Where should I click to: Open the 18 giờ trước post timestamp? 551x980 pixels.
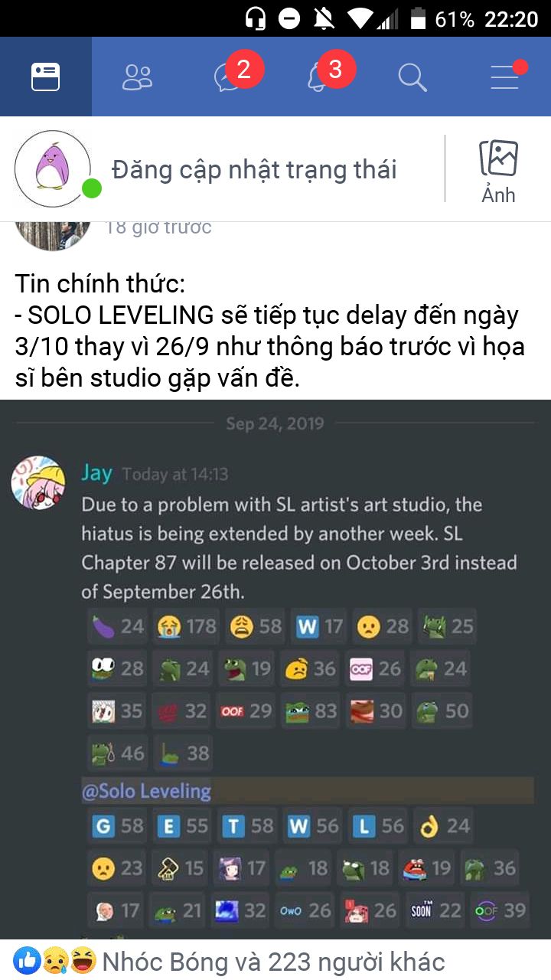point(158,227)
